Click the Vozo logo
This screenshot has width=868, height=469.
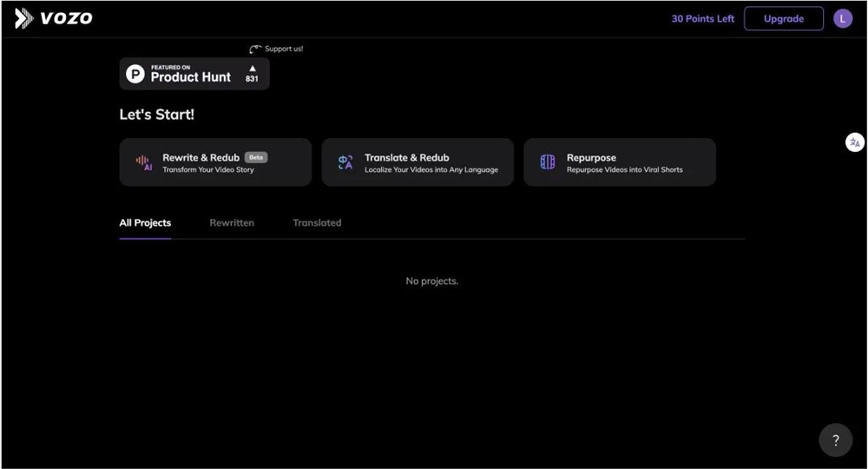[53, 18]
